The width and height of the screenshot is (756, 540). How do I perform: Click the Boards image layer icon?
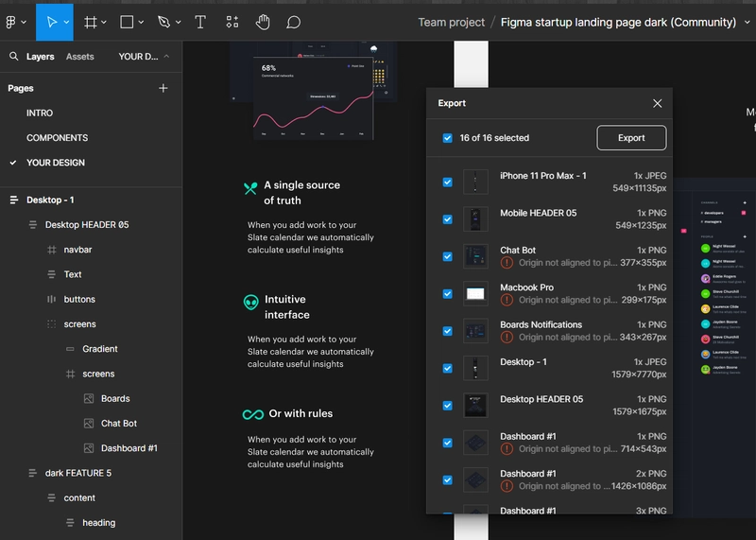[89, 398]
